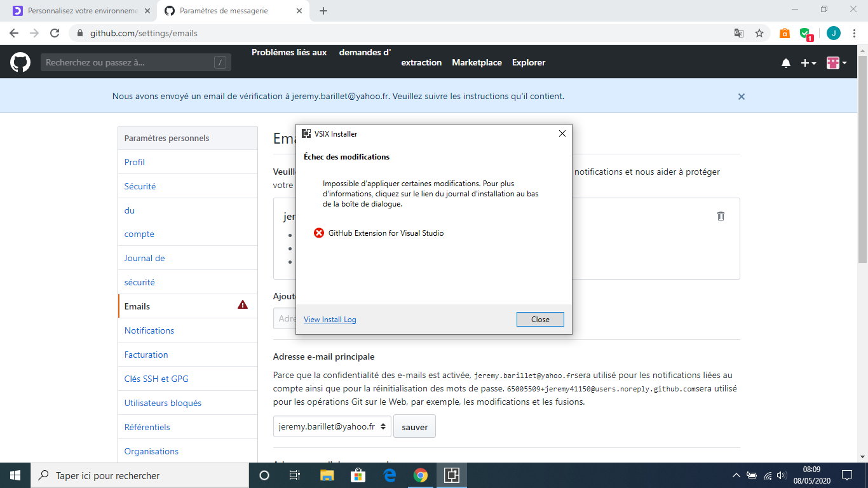The height and width of the screenshot is (488, 868).
Task: Click your profile avatar in GitHub header
Action: (834, 63)
